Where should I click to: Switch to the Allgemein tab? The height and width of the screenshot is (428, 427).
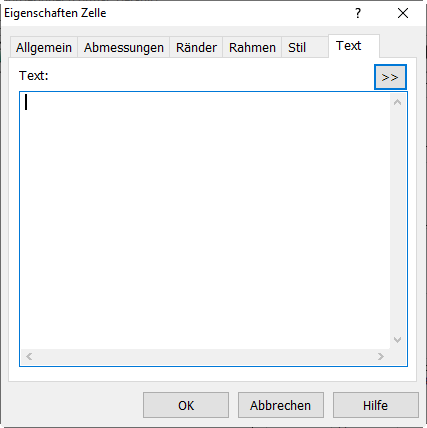(44, 47)
